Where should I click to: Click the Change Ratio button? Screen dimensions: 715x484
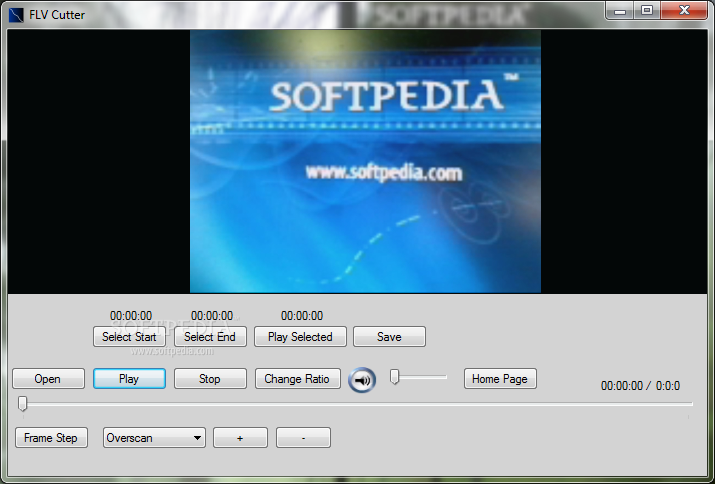(x=297, y=379)
